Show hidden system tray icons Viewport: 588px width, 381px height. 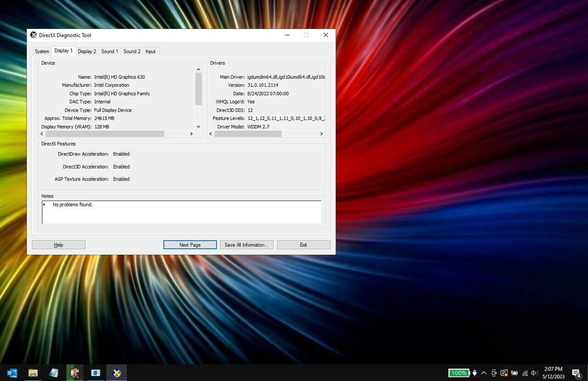click(x=484, y=373)
